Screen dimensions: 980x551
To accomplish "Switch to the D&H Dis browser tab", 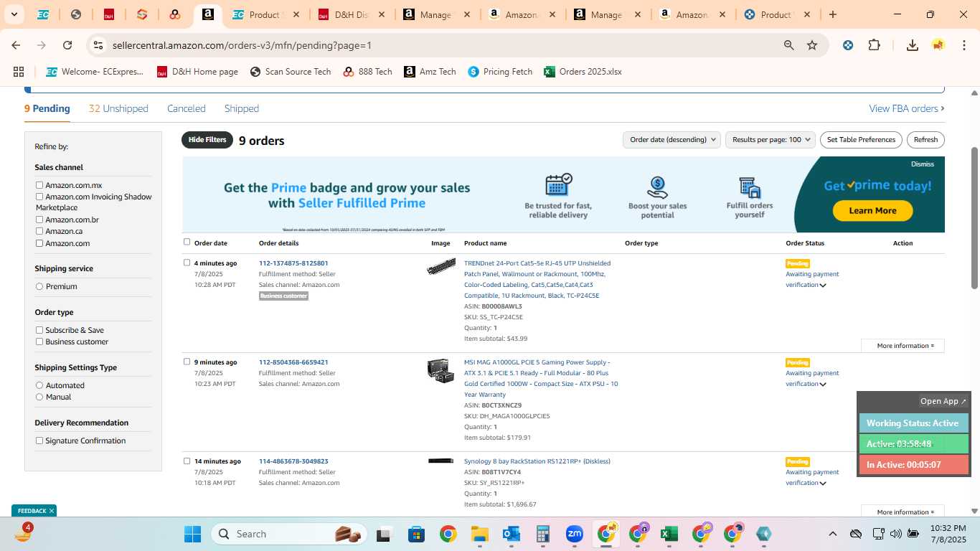I will (352, 14).
